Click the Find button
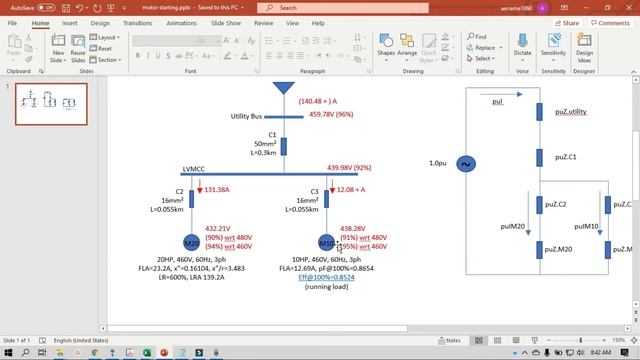 click(477, 36)
